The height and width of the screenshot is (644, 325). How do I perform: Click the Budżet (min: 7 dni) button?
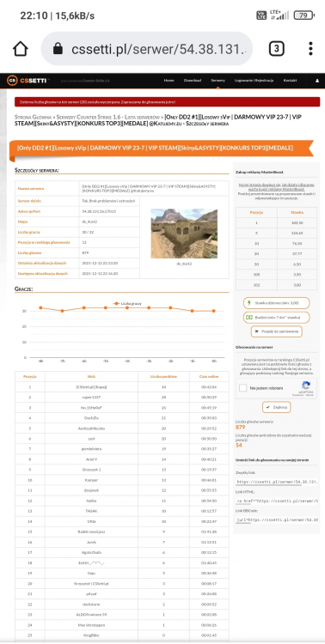pyautogui.click(x=277, y=318)
